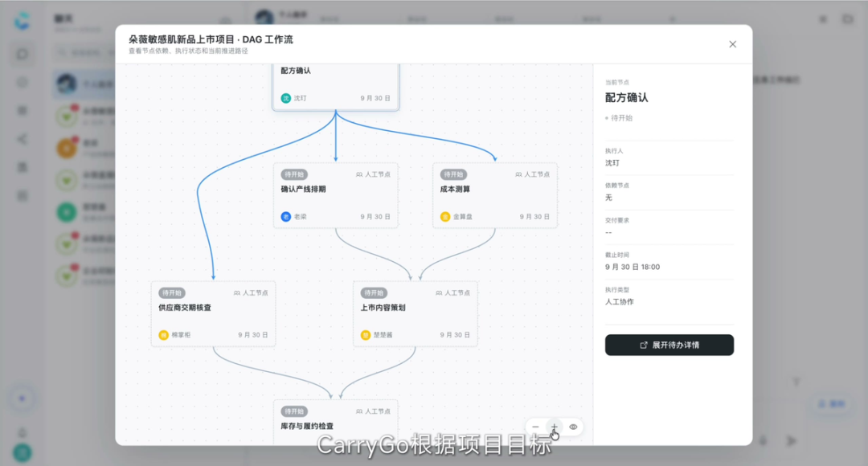Click deadline 9 月 30 日 18:00 value
The height and width of the screenshot is (466, 868).
coord(633,267)
